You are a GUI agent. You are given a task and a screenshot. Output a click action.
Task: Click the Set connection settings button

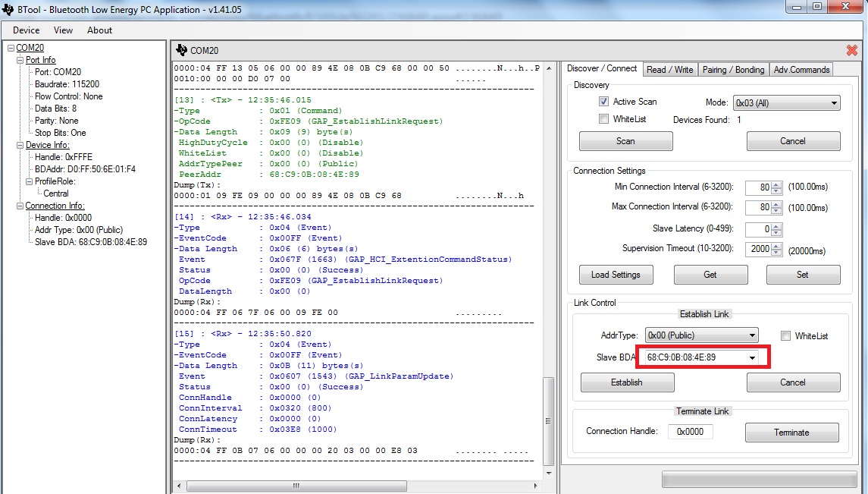coord(803,275)
